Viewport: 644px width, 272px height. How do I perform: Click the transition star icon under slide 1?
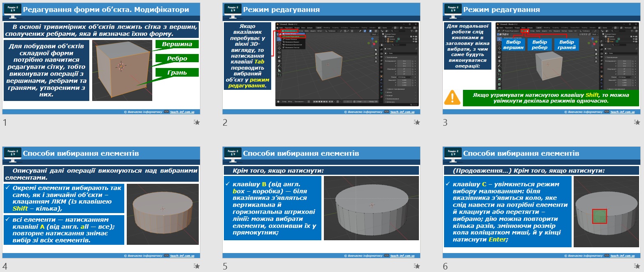tap(197, 122)
